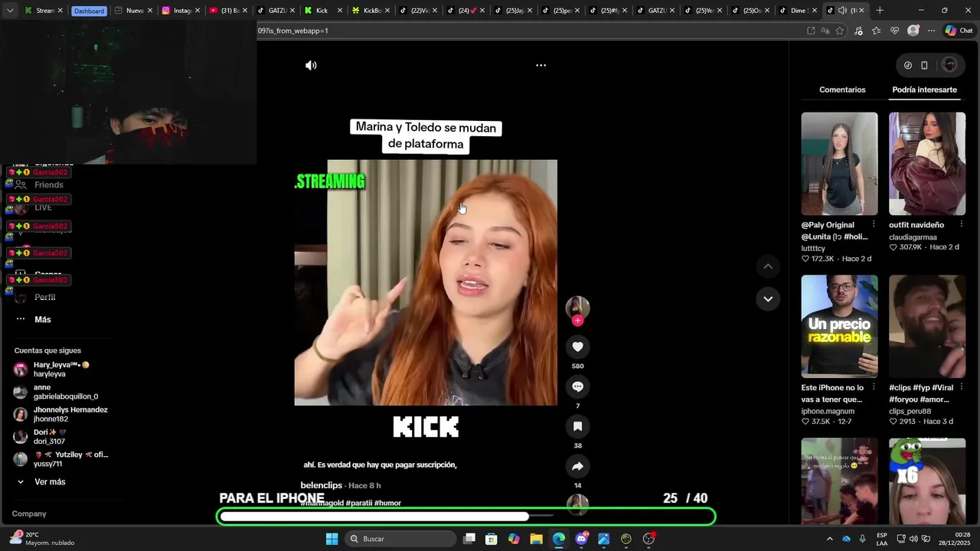Switch to the Dashboard browser tab
Viewport: 980px width, 551px height.
tap(89, 11)
